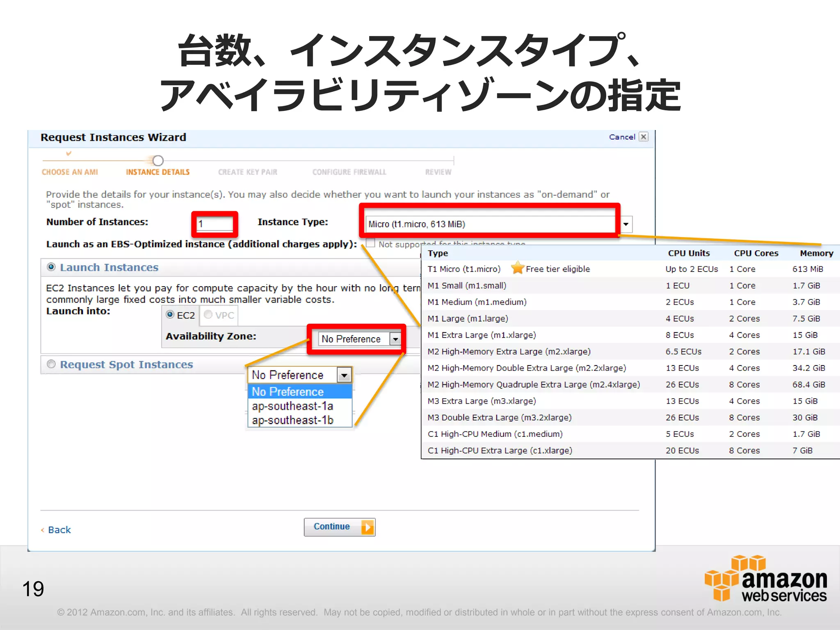Image resolution: width=840 pixels, height=630 pixels.
Task: Select M3 Double Extra Large (m3.2xlarge)
Action: tap(630, 418)
